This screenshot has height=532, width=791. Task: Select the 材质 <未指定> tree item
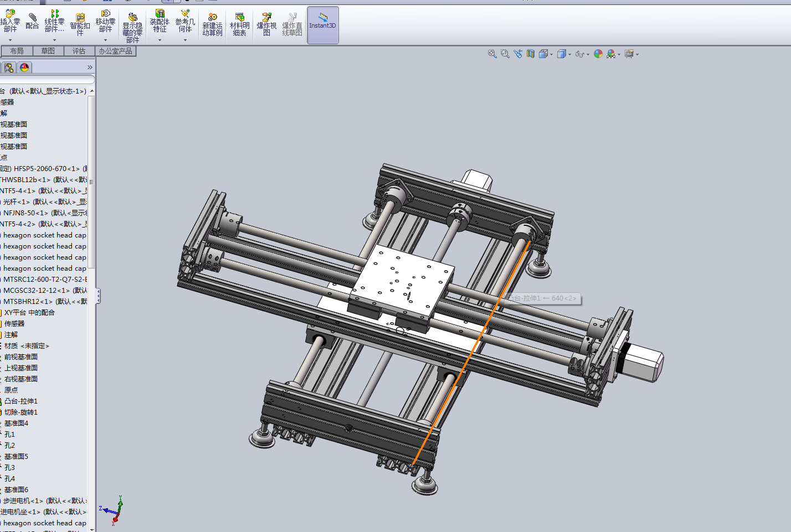point(27,345)
